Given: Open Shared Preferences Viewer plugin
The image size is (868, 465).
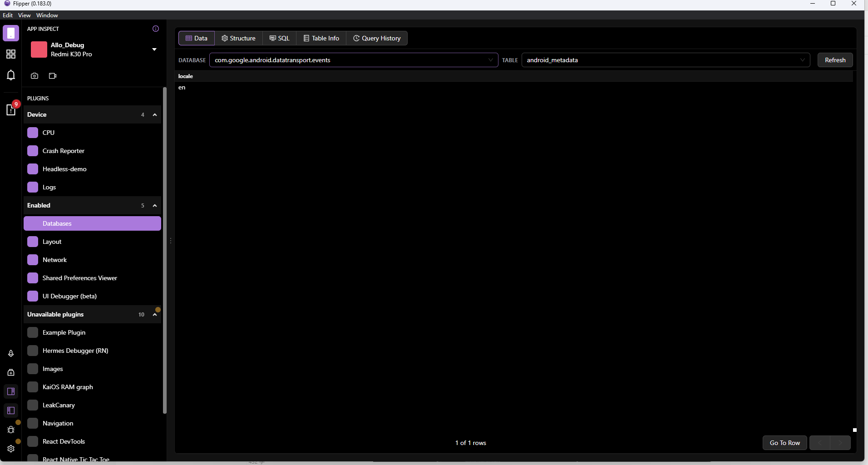Looking at the screenshot, I should point(93,278).
